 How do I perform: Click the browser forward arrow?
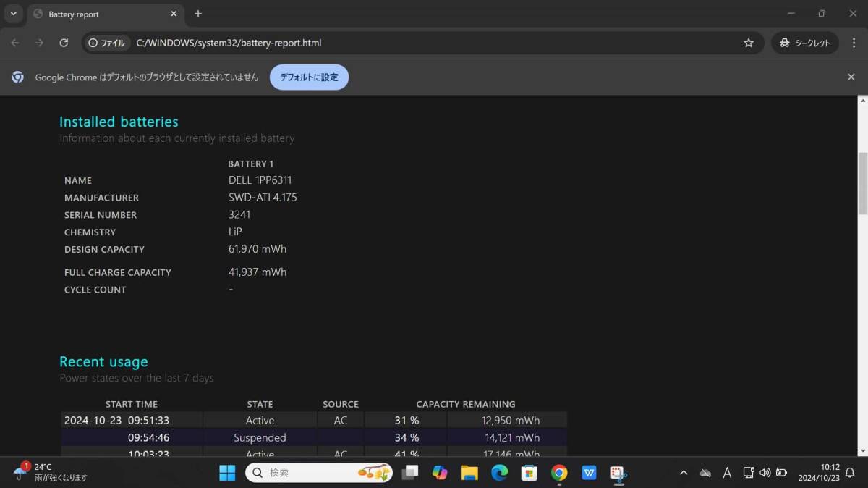39,43
